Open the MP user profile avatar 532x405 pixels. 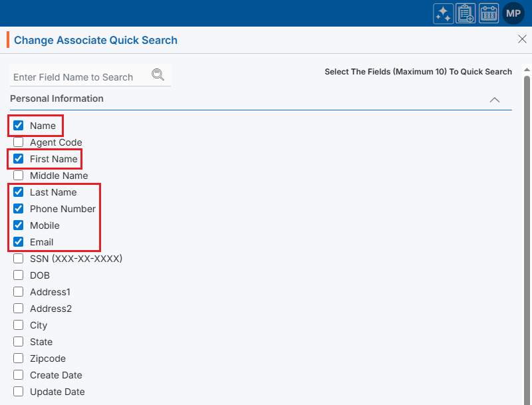[x=513, y=13]
